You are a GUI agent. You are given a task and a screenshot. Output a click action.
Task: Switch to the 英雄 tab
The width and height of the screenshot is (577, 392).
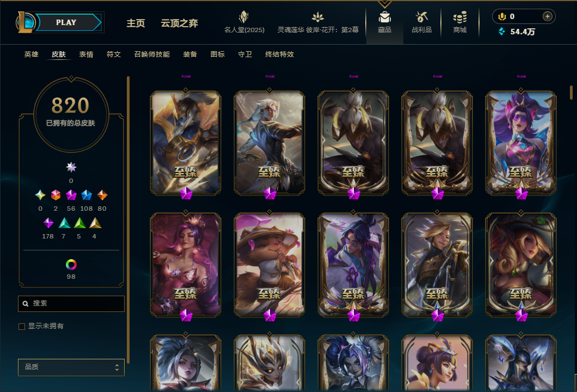(x=31, y=54)
